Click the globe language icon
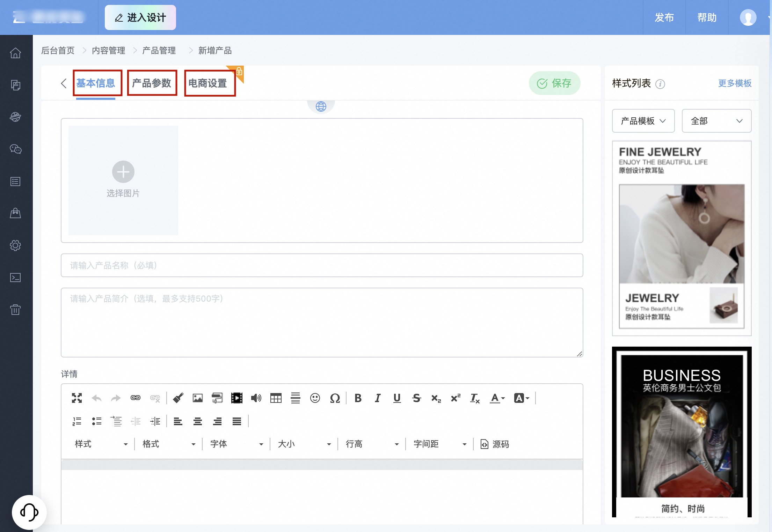The height and width of the screenshot is (532, 772). [321, 106]
